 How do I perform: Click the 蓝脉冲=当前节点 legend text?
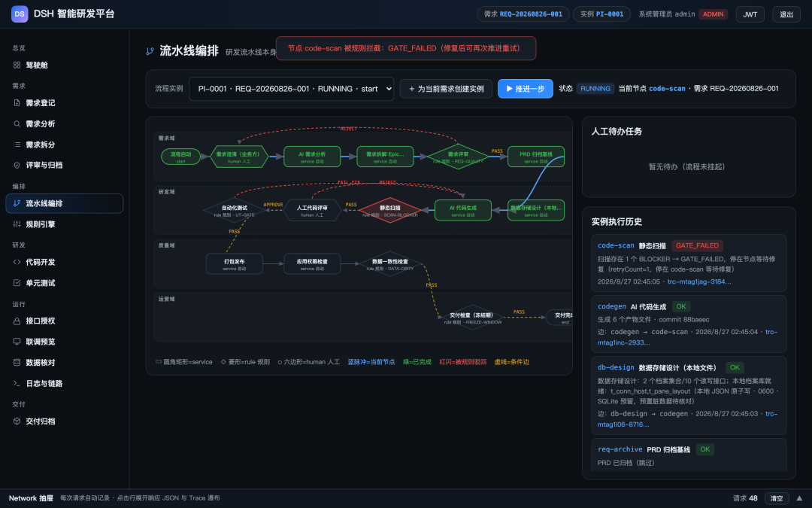pos(371,362)
